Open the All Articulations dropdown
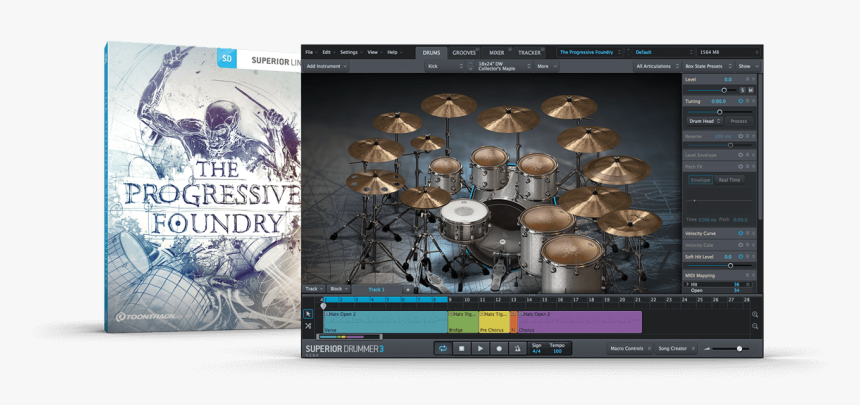Image resolution: width=860 pixels, height=405 pixels. (x=657, y=66)
